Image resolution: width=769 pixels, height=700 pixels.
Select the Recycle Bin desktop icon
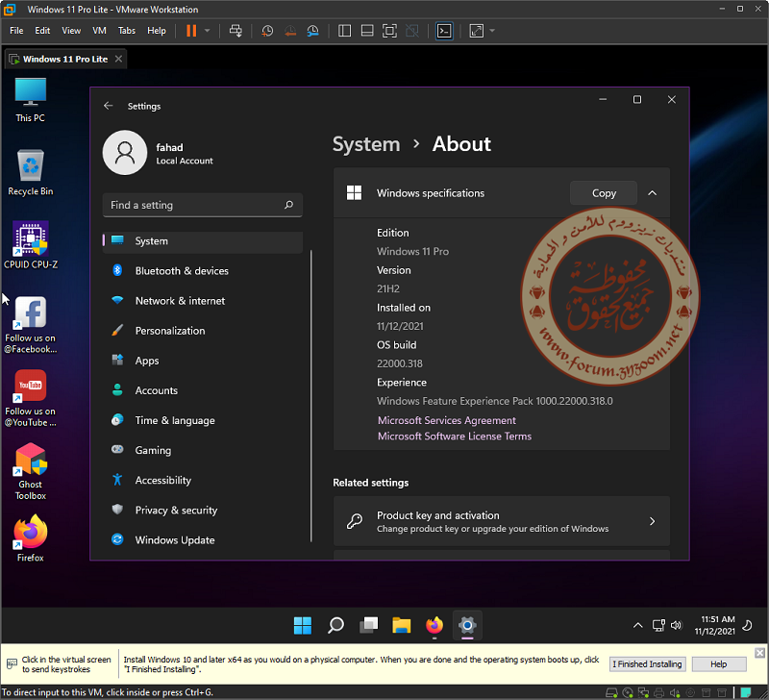coord(31,173)
